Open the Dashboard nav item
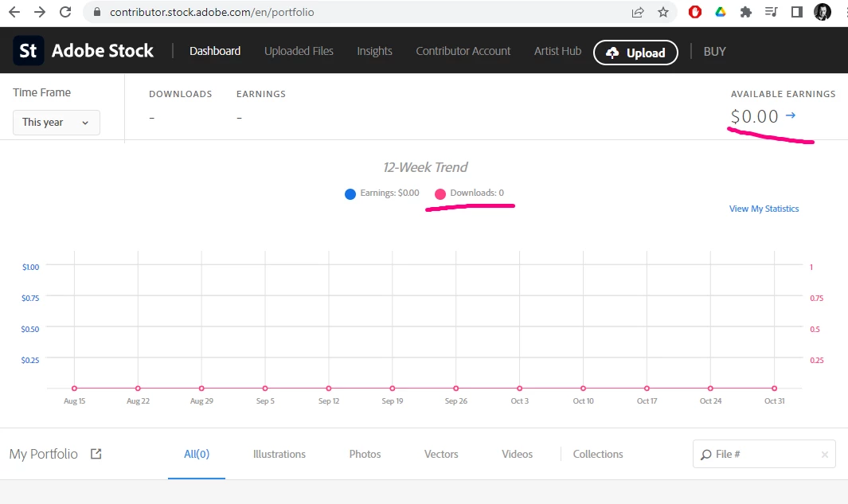 pyautogui.click(x=215, y=51)
